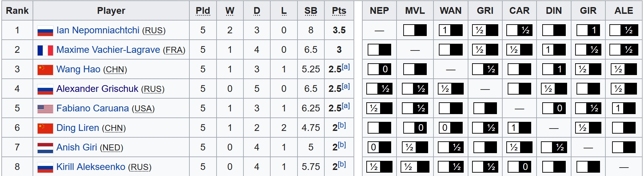Click footnote [b] next to Ding Liren's points

click(342, 125)
